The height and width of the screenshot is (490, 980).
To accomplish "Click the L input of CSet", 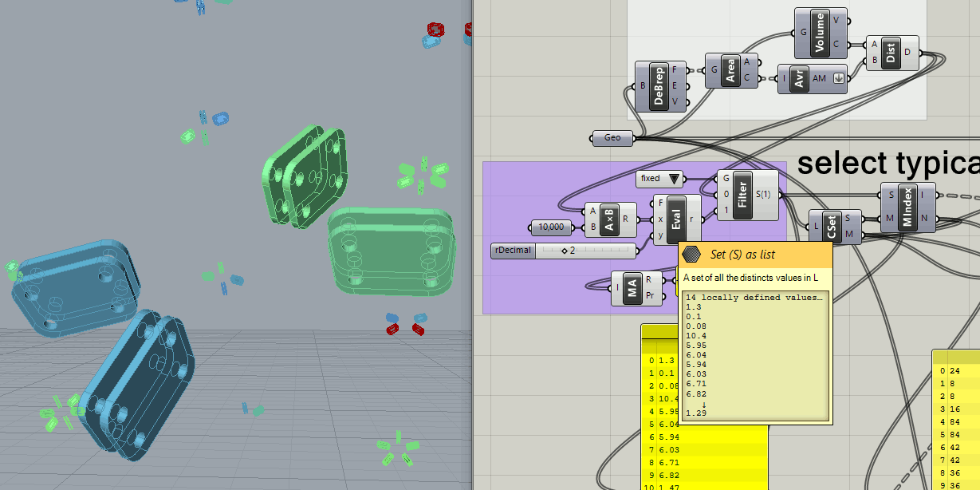I will [817, 226].
